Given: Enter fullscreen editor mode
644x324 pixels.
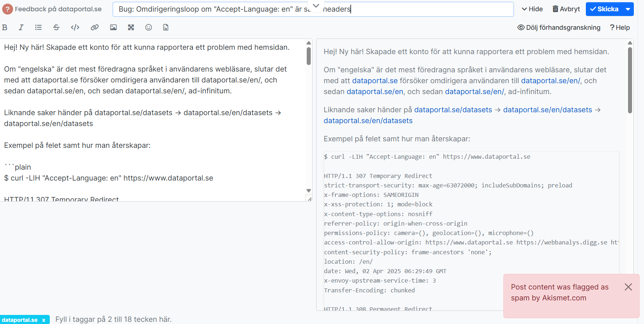Looking at the screenshot, I should [131, 27].
